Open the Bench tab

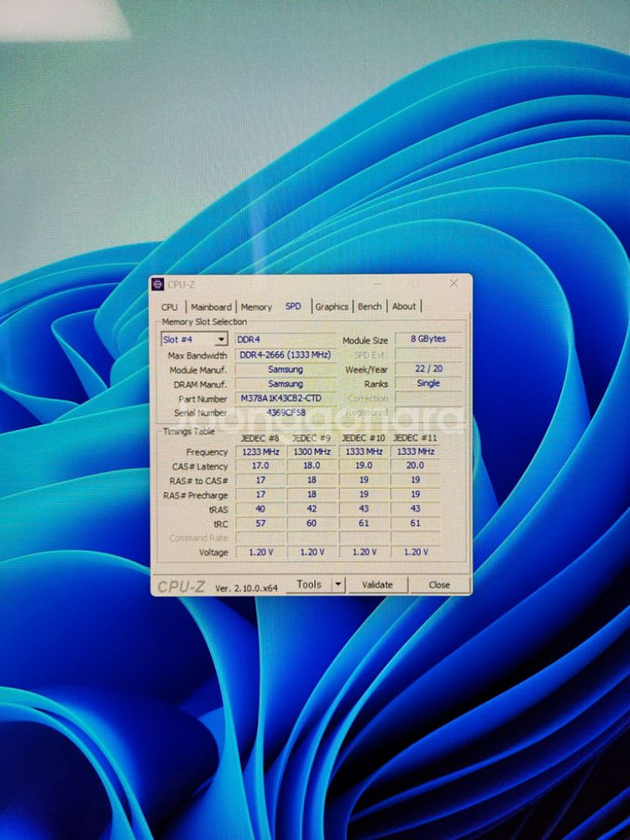(370, 307)
